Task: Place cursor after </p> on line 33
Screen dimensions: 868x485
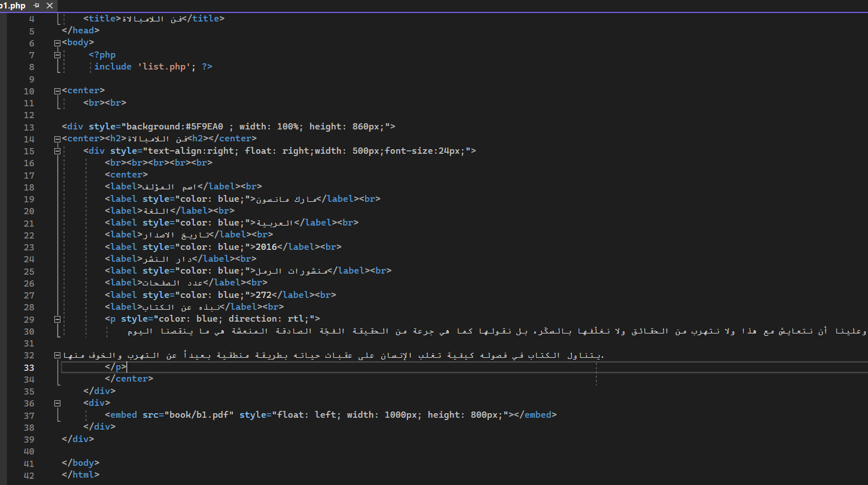Action: point(127,367)
